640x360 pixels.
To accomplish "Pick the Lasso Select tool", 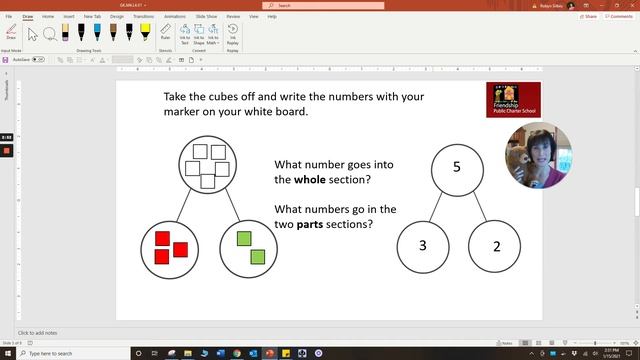I will [50, 34].
